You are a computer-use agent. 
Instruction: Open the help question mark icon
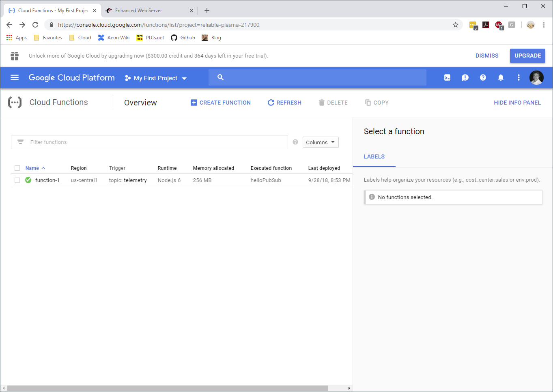pyautogui.click(x=483, y=77)
